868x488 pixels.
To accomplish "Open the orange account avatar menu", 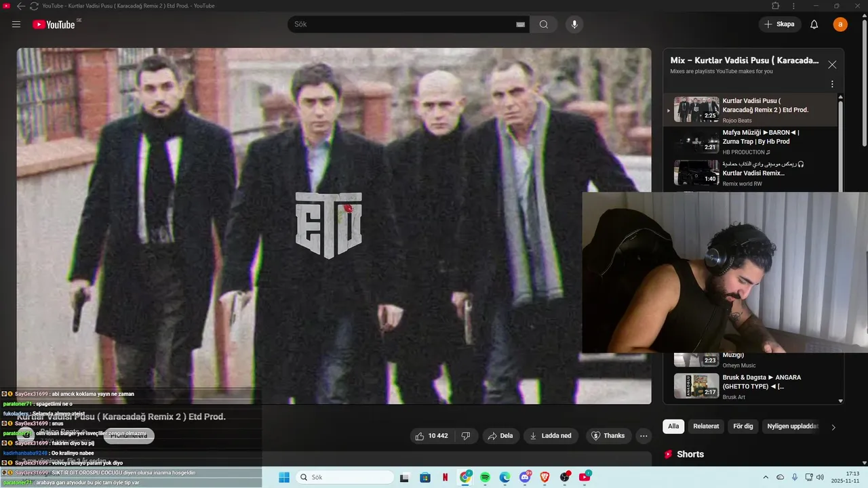I will (x=840, y=24).
